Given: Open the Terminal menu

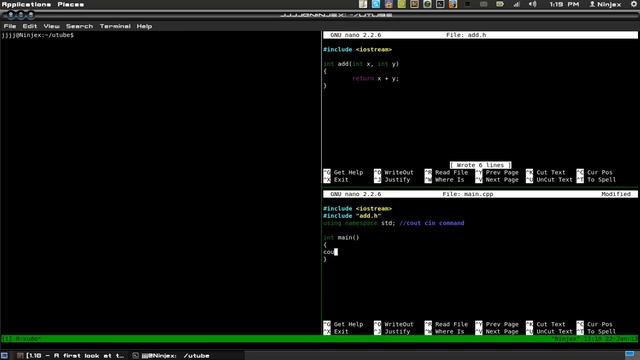Looking at the screenshot, I should tap(115, 26).
